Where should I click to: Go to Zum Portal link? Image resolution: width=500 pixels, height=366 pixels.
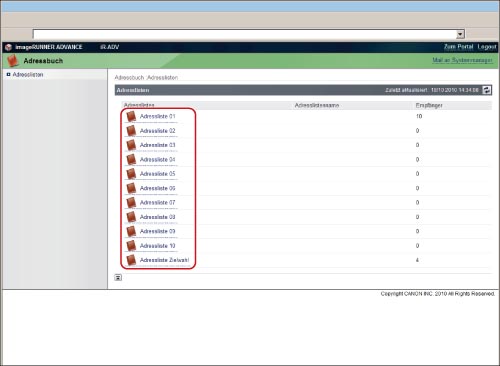click(458, 47)
